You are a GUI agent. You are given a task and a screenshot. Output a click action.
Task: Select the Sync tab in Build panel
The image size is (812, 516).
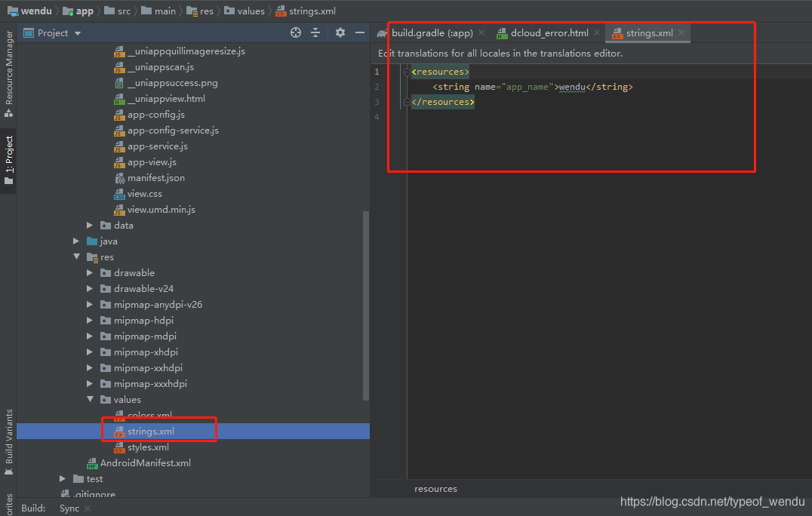(69, 508)
